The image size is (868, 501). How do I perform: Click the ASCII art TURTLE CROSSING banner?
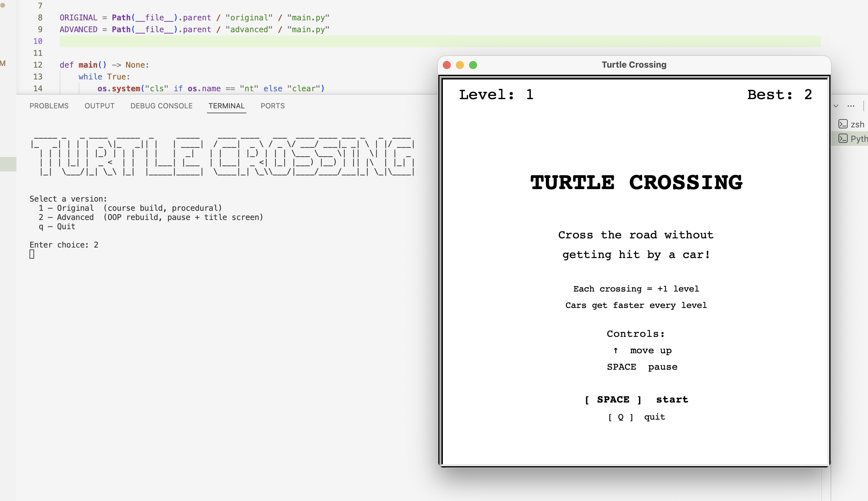[223, 156]
